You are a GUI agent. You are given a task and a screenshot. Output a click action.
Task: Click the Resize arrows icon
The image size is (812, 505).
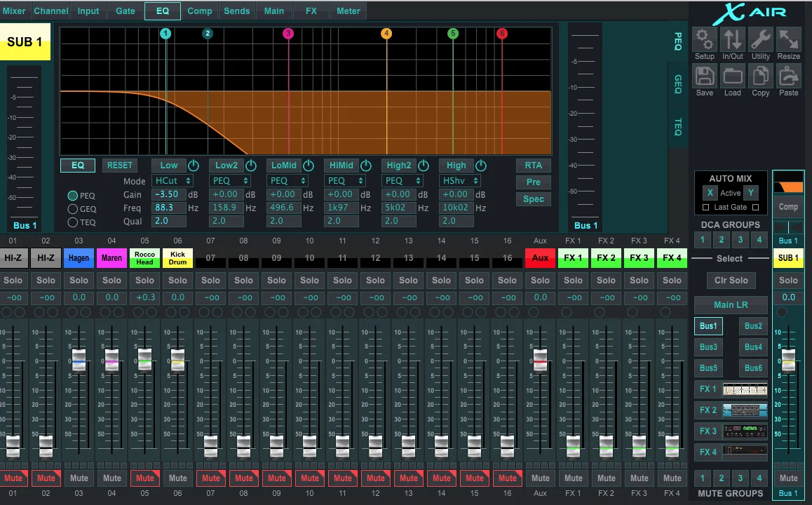[x=788, y=40]
